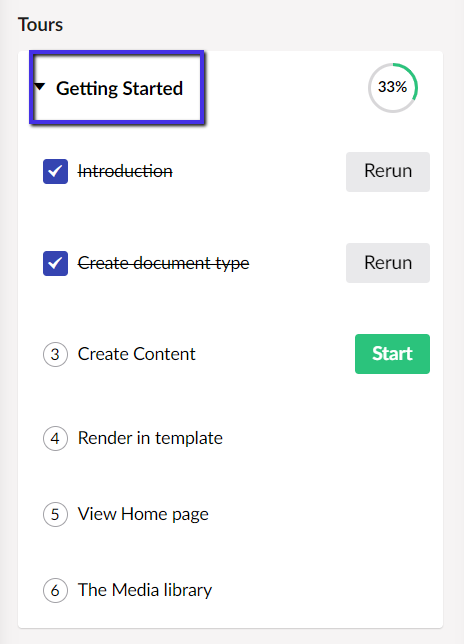Click the step 5 number circle icon
The image size is (464, 644).
tap(55, 514)
